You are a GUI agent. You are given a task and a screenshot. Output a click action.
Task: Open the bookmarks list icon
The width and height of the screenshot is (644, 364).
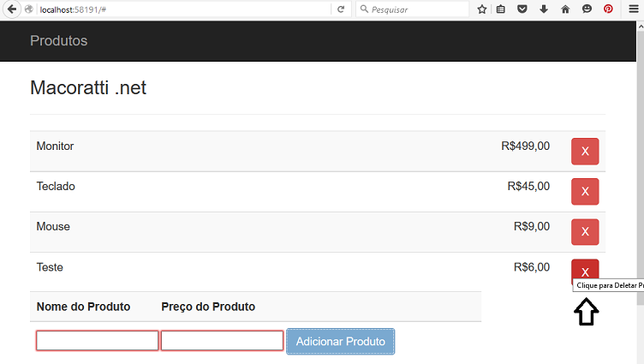pyautogui.click(x=501, y=9)
